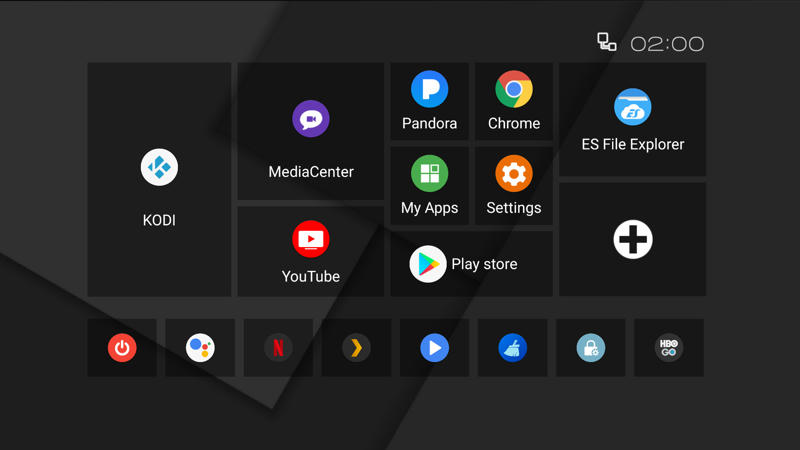Launch the YouTube app
Viewport: 800px width, 450px height.
[x=311, y=252]
